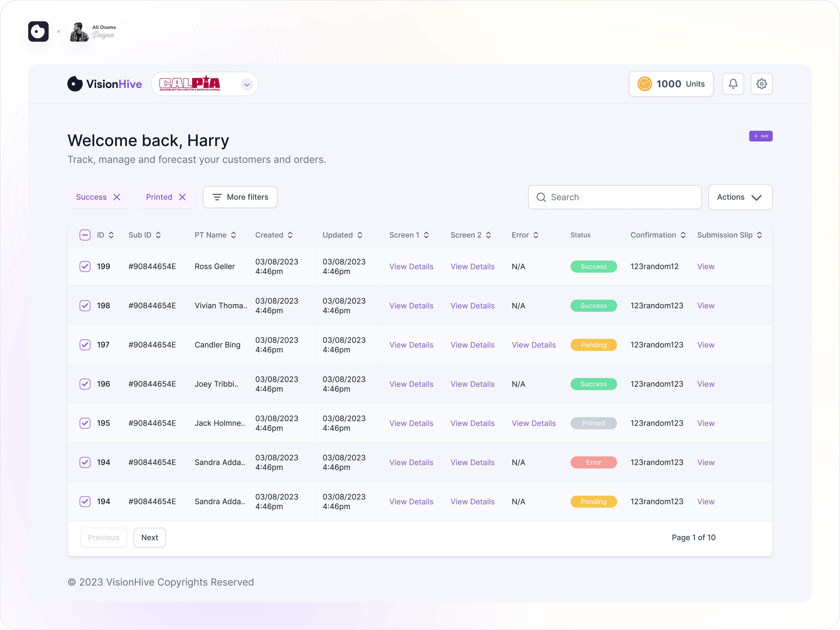The height and width of the screenshot is (630, 840).
Task: Uncheck row 199 Ross Geller
Action: click(x=85, y=267)
